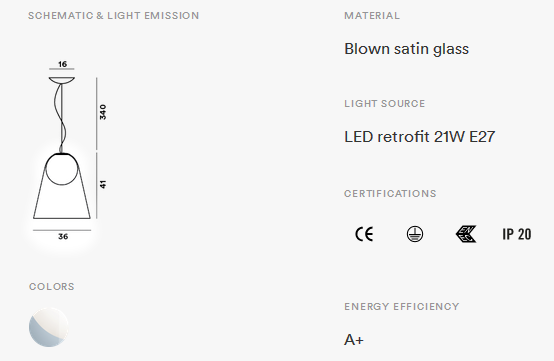Click the Colors section heading
The width and height of the screenshot is (554, 361).
click(52, 286)
